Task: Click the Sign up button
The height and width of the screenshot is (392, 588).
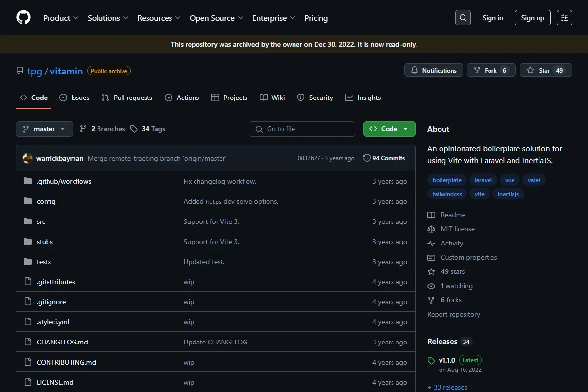Action: click(x=533, y=18)
